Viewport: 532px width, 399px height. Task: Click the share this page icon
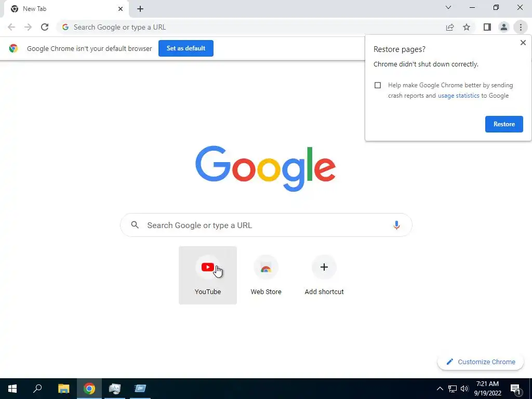pos(450,27)
